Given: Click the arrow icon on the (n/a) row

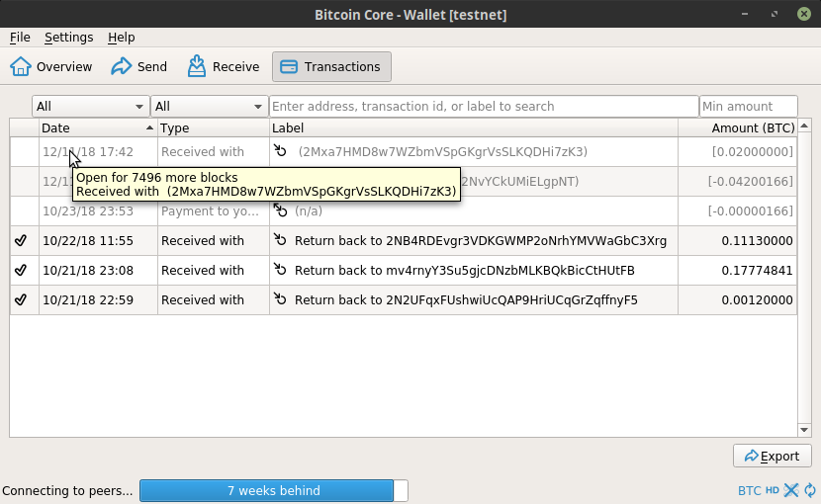Looking at the screenshot, I should (281, 210).
